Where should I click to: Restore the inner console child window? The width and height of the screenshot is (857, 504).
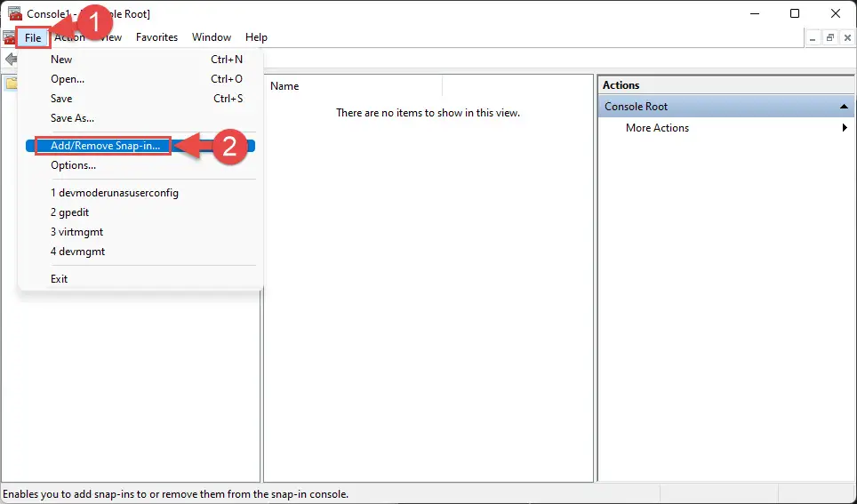[830, 37]
